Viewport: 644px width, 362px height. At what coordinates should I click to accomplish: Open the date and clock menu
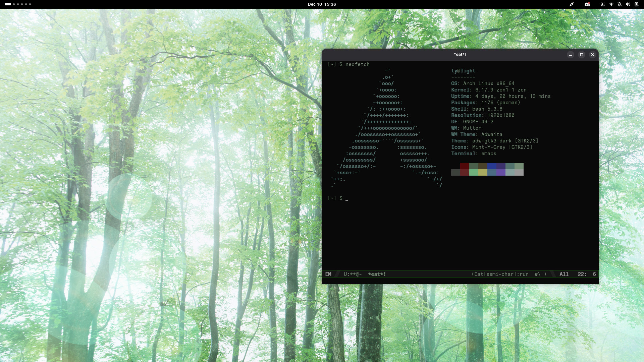click(x=322, y=4)
